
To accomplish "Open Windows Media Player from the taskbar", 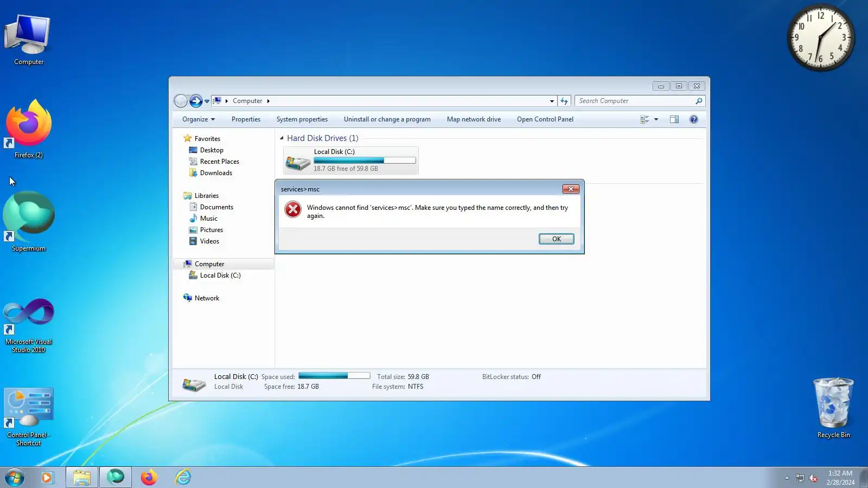I will [x=47, y=478].
